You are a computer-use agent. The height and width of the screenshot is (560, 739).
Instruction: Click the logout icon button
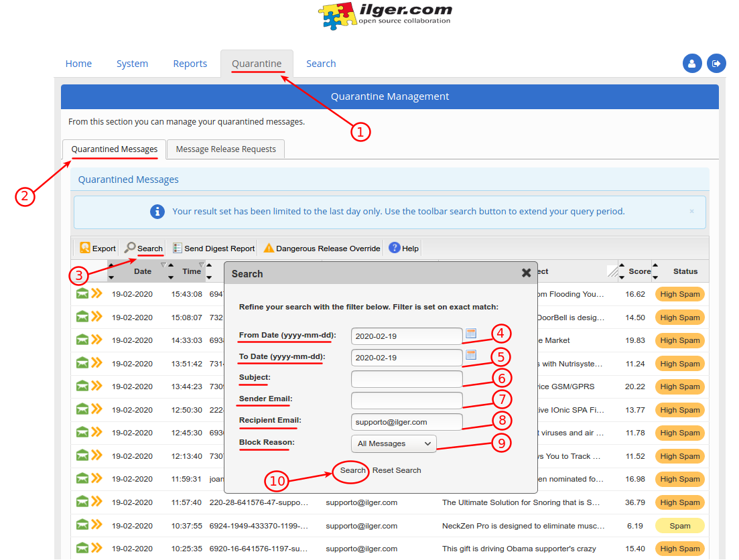point(716,64)
